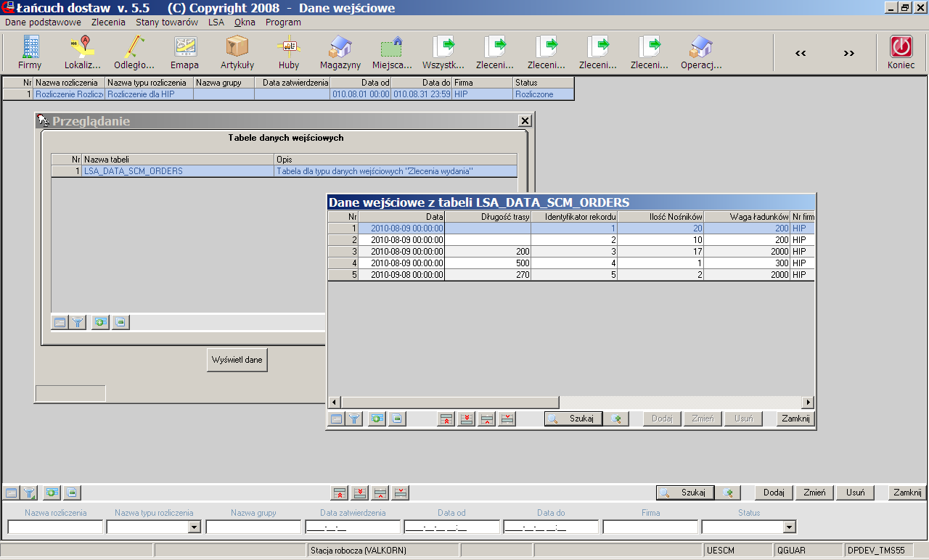Click the Firma filter input field

coord(650,527)
